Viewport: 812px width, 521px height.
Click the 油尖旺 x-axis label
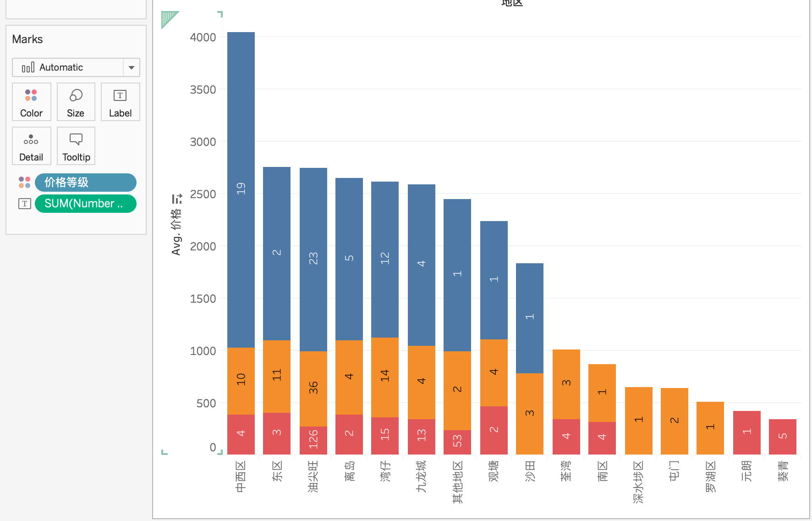click(x=313, y=477)
